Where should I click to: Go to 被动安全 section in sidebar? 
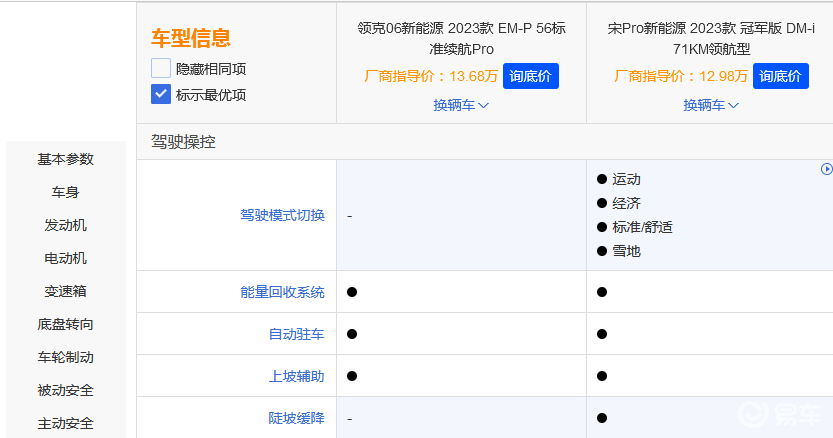coord(65,390)
